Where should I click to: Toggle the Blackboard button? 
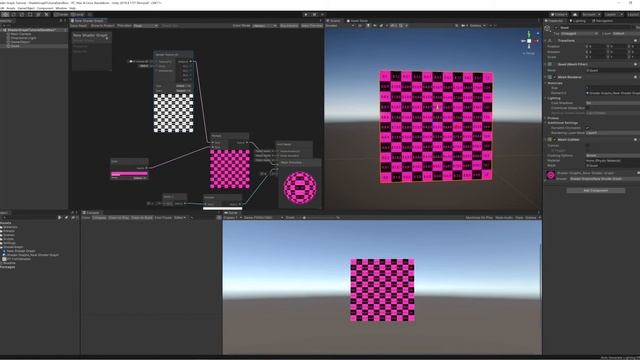click(x=289, y=26)
